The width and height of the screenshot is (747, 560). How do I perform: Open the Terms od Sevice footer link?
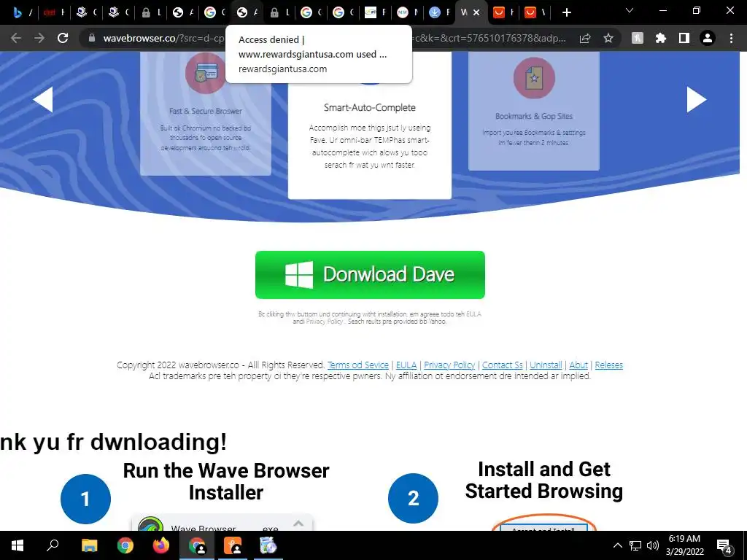pos(357,365)
